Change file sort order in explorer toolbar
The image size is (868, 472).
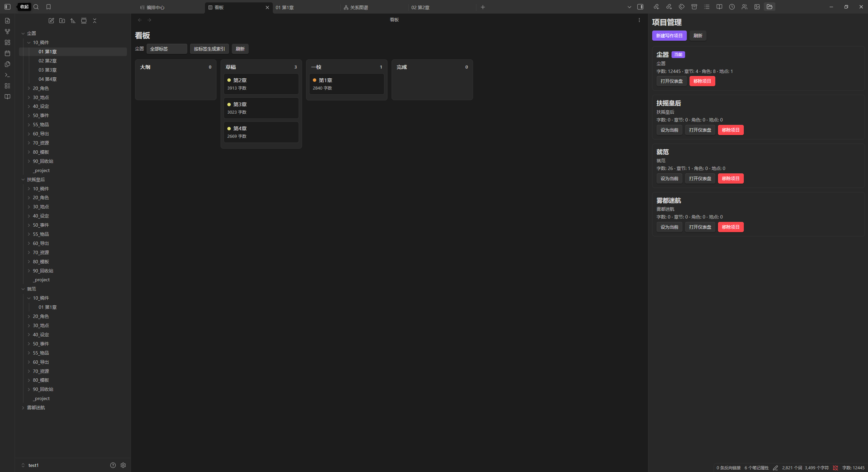coord(73,21)
